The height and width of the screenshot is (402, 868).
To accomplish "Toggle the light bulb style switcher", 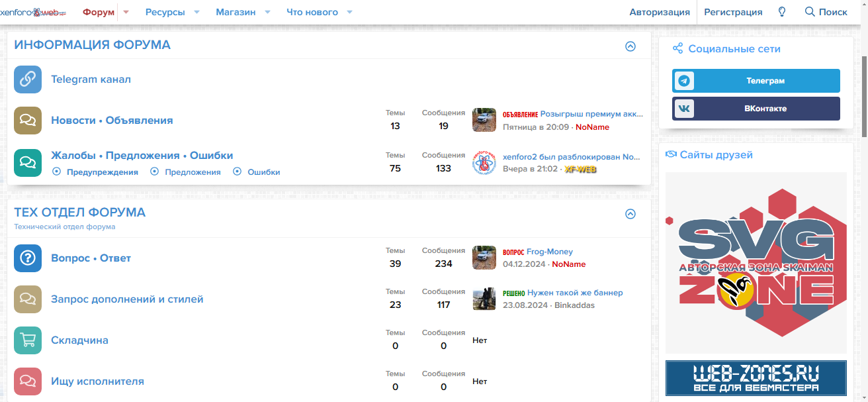I will 782,12.
